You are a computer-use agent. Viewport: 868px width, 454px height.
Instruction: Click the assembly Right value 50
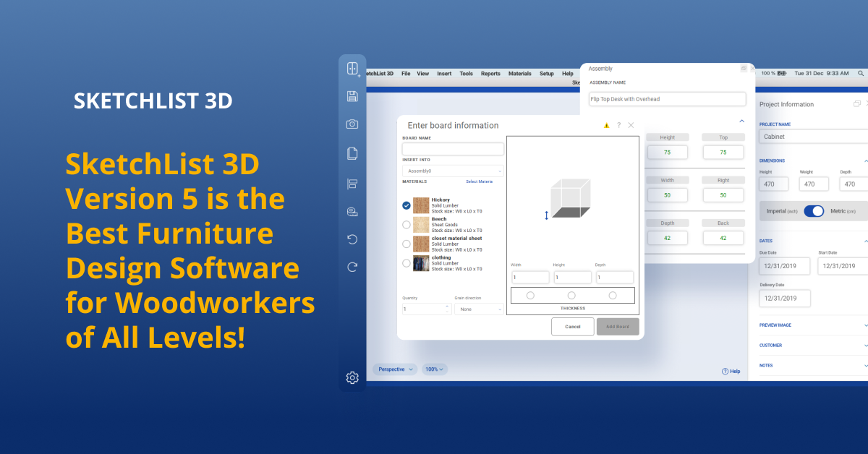point(723,195)
